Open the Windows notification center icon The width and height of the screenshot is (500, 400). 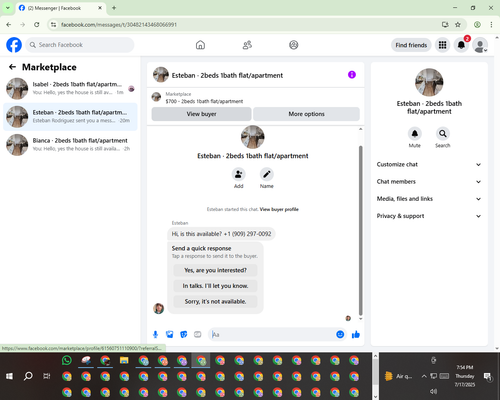tap(488, 377)
